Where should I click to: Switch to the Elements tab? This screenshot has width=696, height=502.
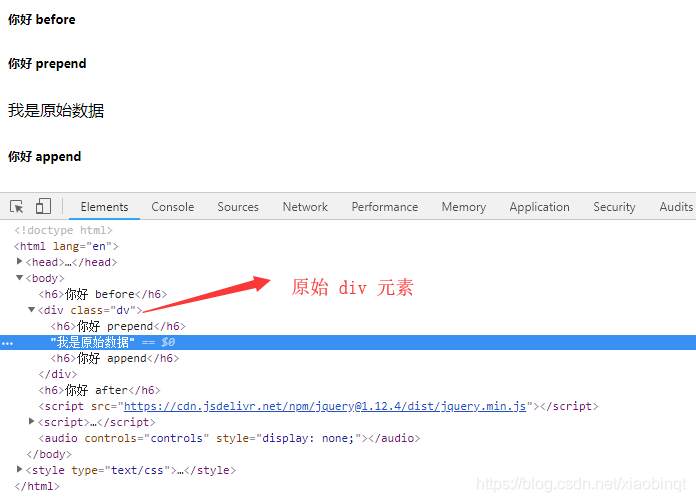(104, 207)
